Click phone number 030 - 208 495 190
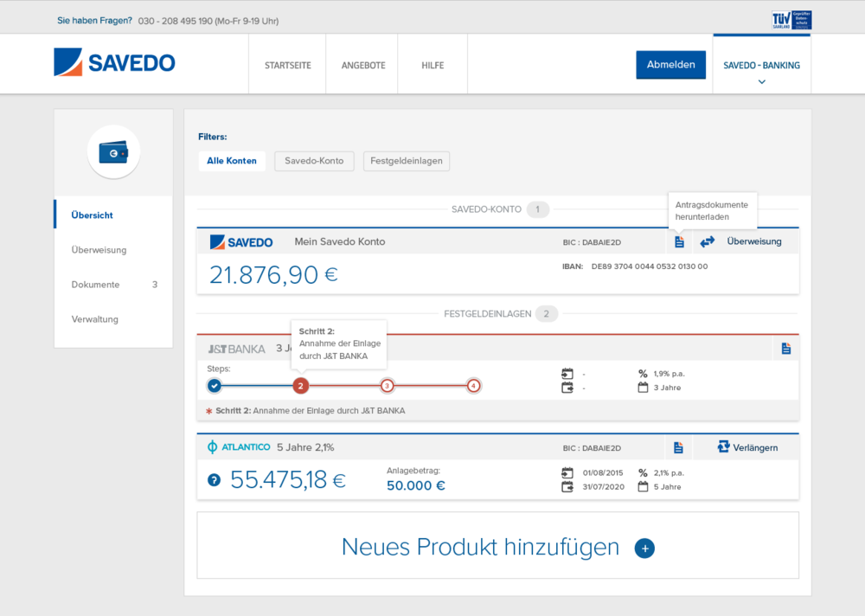The height and width of the screenshot is (616, 865). coord(175,21)
